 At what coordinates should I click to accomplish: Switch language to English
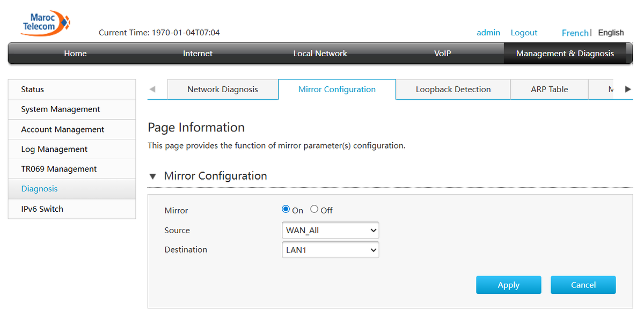611,33
